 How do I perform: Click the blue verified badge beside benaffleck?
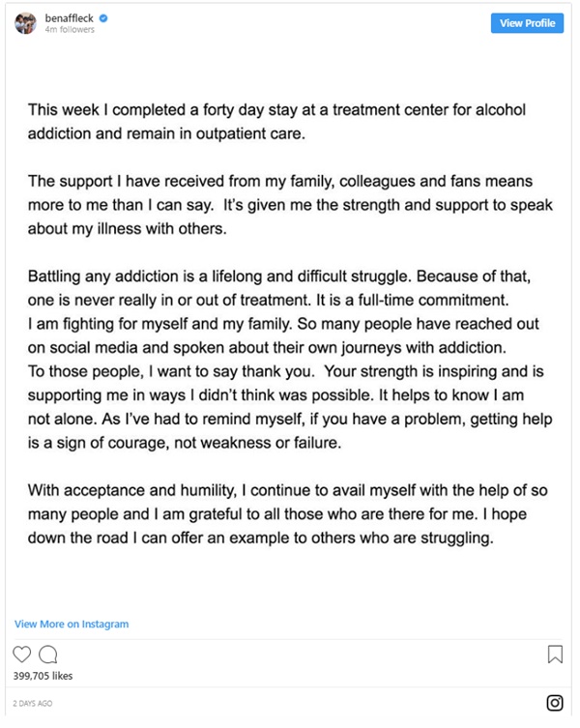point(103,18)
